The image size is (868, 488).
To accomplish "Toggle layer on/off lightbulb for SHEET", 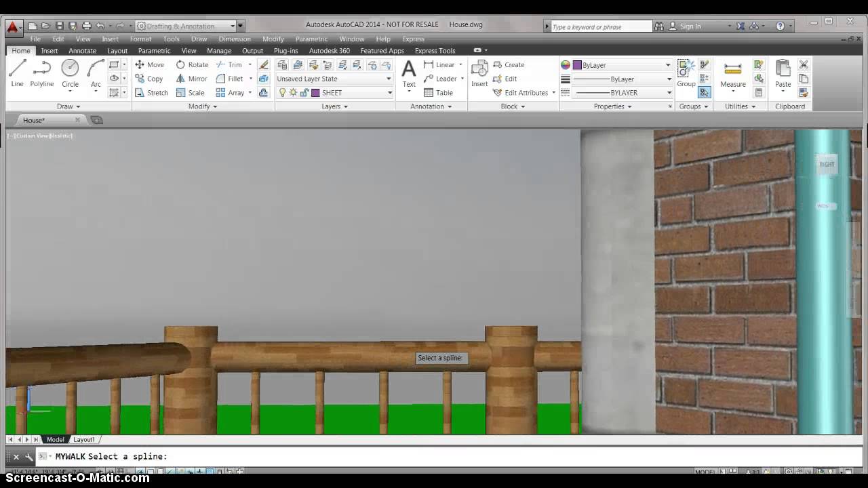I will tap(283, 93).
